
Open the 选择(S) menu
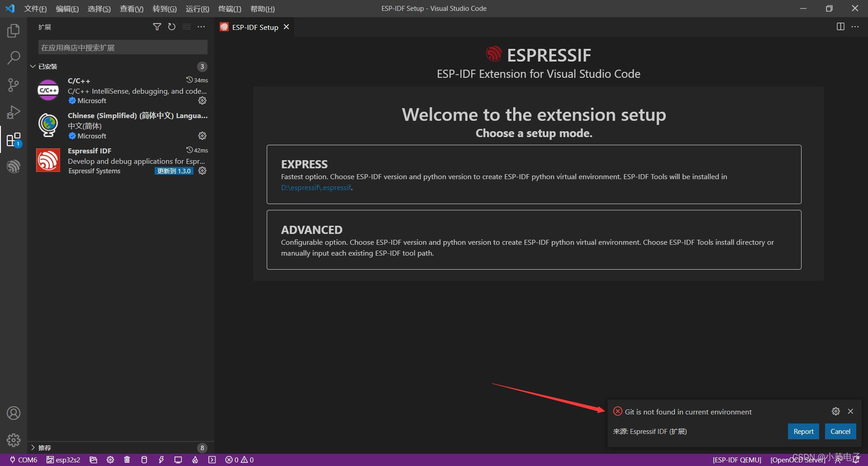coord(99,9)
